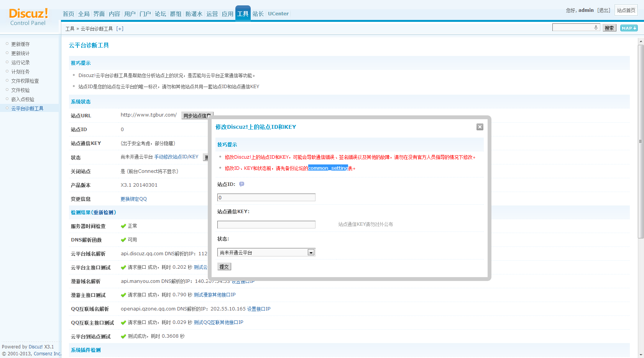Open 嵌入点校验 in sidebar
644x358 pixels.
point(23,99)
